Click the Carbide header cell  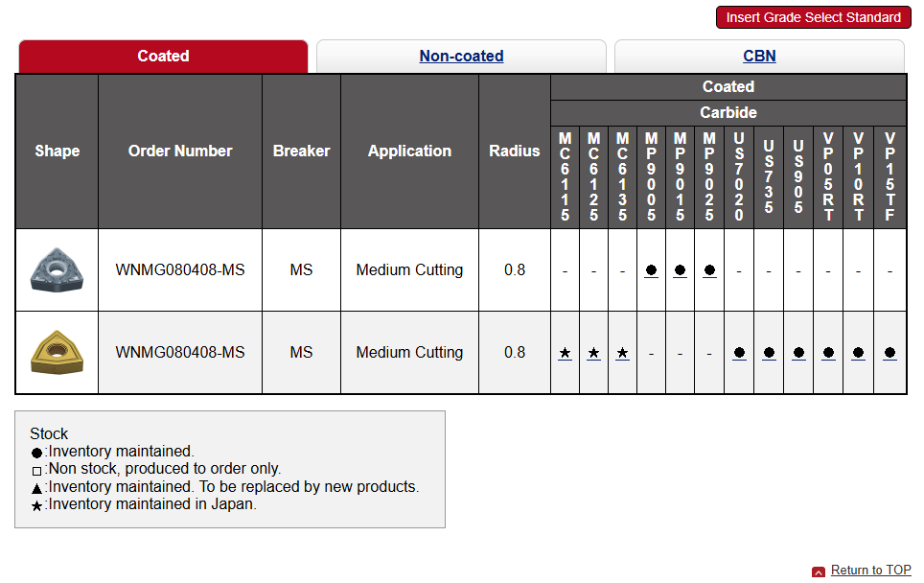click(728, 112)
